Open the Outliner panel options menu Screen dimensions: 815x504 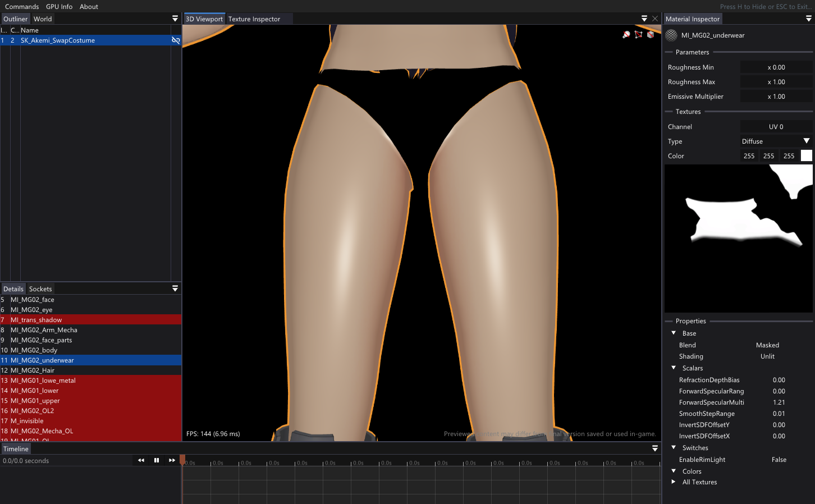[x=175, y=19]
